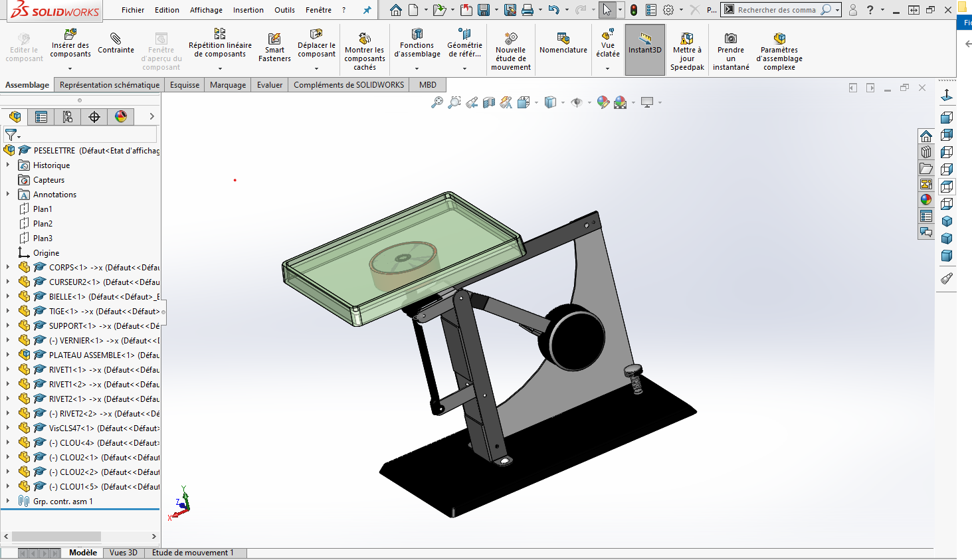
Task: Open Smart Fasteners tool
Action: click(274, 48)
